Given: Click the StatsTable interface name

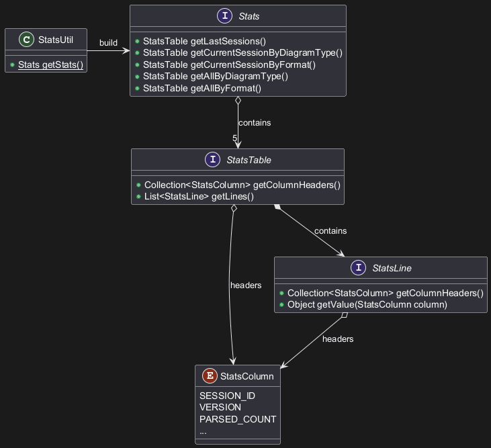Looking at the screenshot, I should pos(249,160).
